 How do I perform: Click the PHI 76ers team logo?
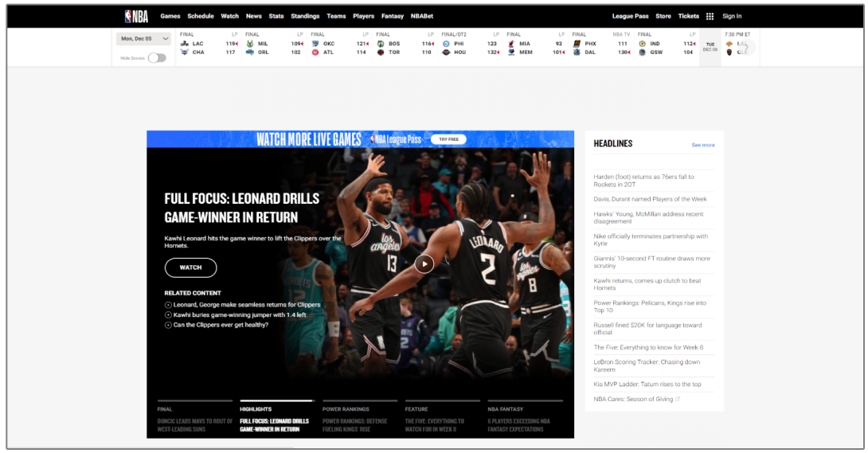pos(446,44)
